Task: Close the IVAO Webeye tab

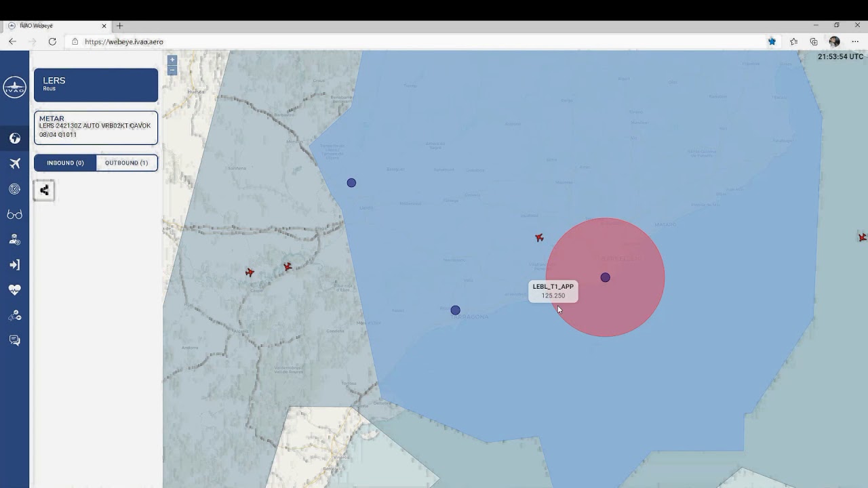Action: click(104, 26)
